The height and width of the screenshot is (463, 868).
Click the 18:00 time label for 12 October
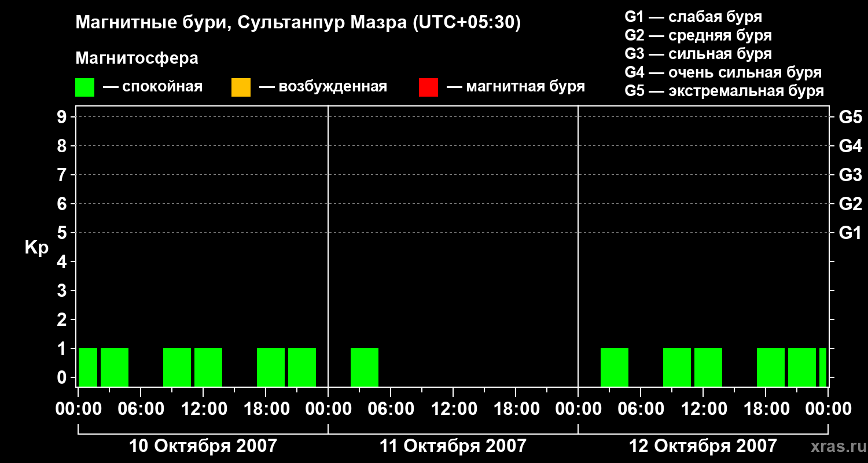click(766, 409)
